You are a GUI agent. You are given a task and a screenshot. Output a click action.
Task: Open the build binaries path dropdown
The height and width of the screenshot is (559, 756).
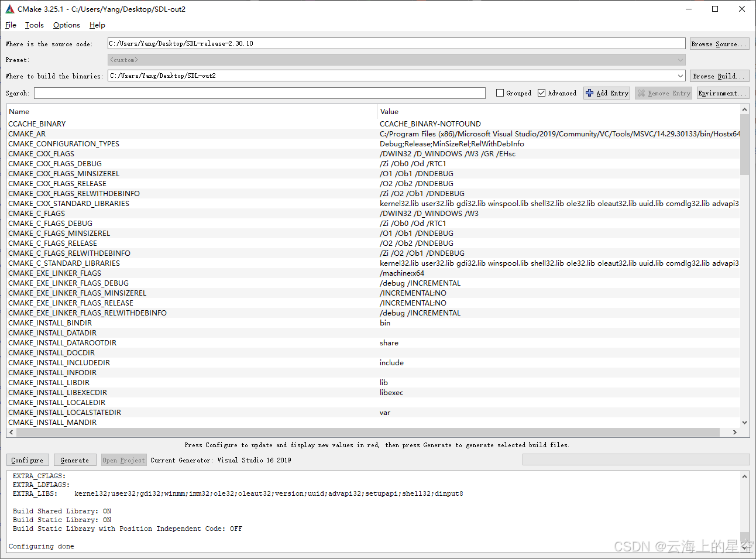tap(681, 76)
